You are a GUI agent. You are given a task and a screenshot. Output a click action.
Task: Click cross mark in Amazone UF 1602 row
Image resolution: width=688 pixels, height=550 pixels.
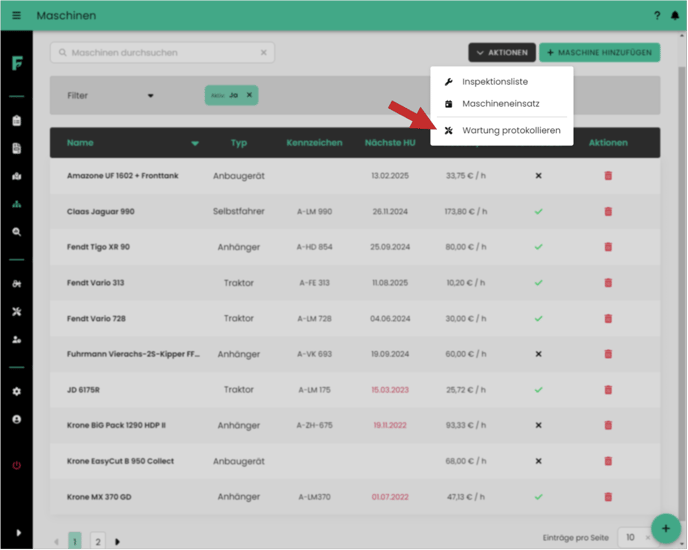[538, 176]
